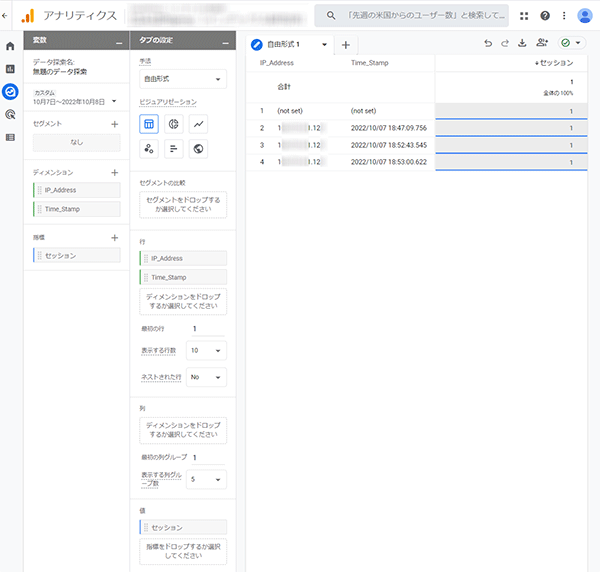Click the (not set) IP cell in row 1
This screenshot has height=572, width=600.
point(290,111)
